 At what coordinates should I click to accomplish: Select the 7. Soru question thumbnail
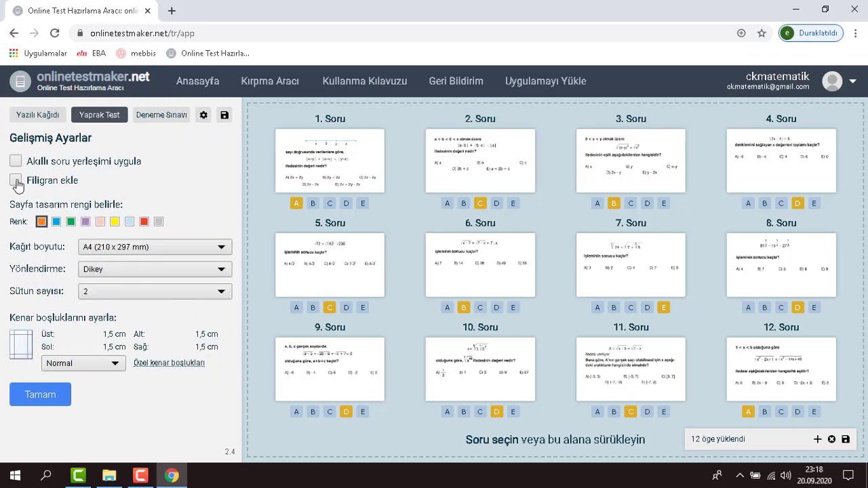[x=631, y=265]
